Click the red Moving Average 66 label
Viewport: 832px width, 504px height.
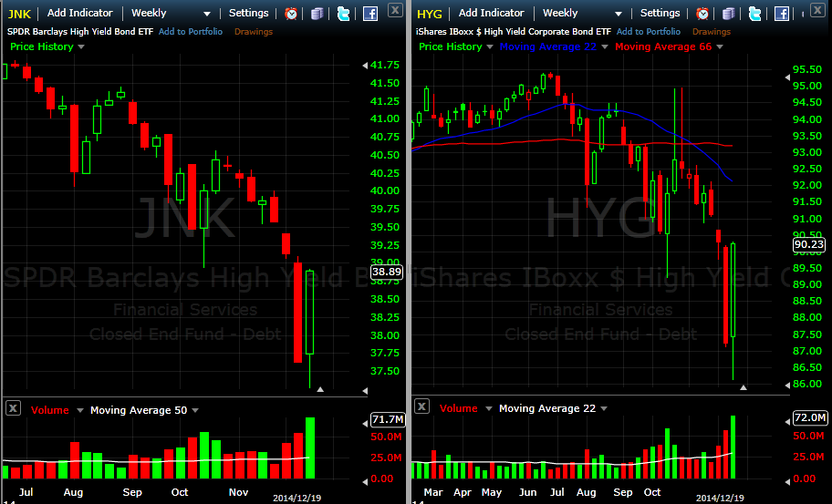click(663, 46)
